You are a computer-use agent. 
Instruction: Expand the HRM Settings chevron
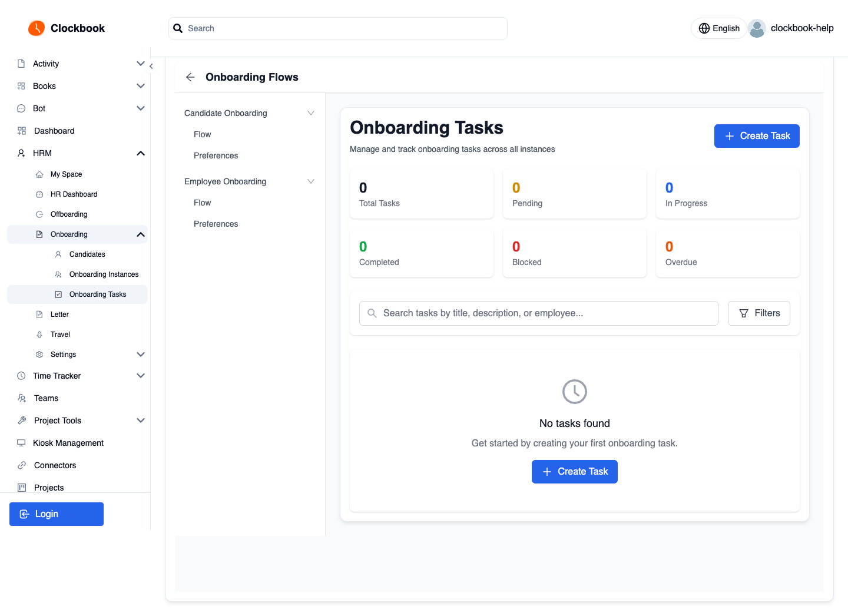(x=141, y=355)
